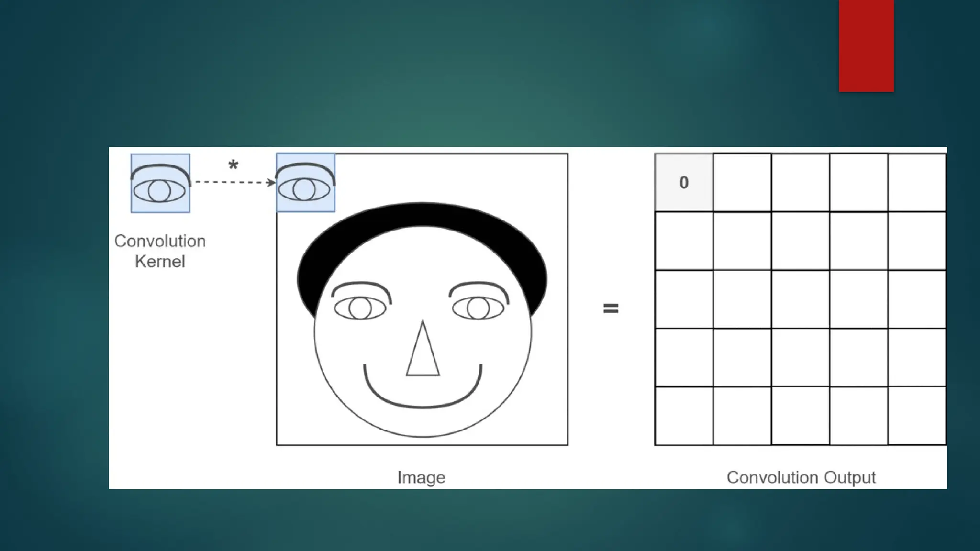980x551 pixels.
Task: Click the equals sign between image and output
Action: (x=611, y=309)
